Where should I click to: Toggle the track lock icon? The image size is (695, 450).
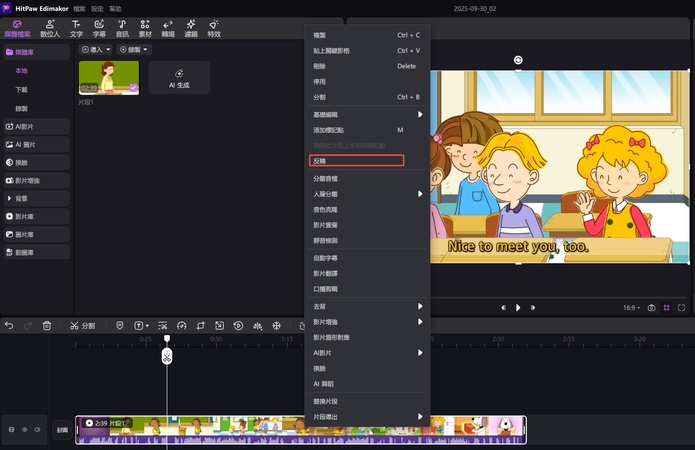click(12, 429)
